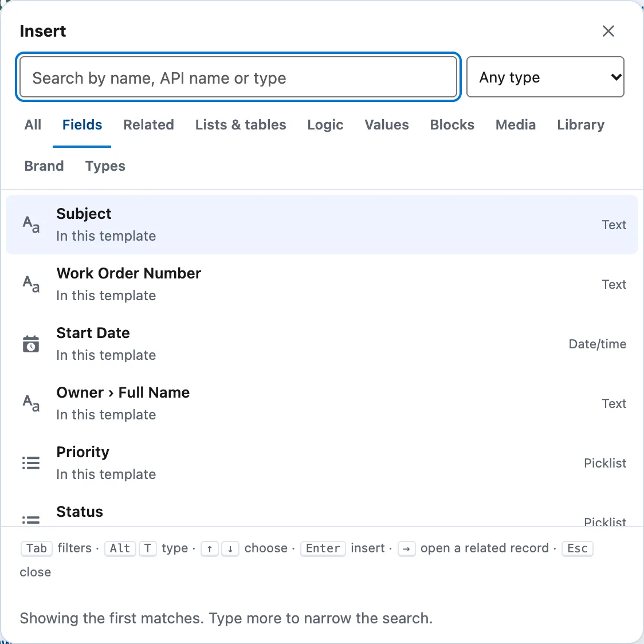Click the Owner Full Name text icon

point(31,403)
